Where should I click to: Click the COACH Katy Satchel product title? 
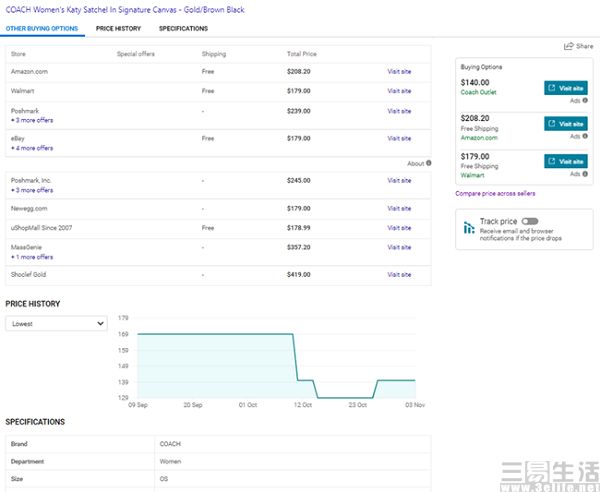125,9
